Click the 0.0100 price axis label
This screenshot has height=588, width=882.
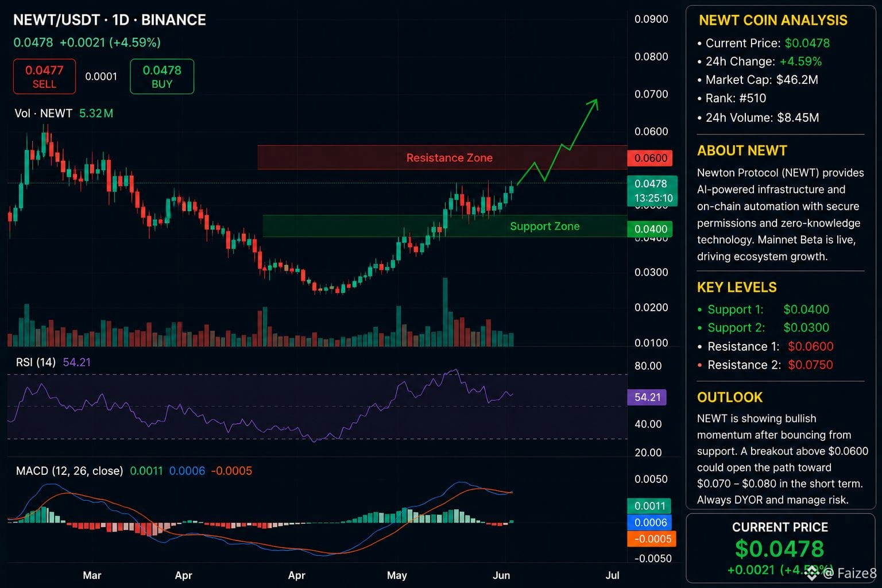(x=651, y=343)
